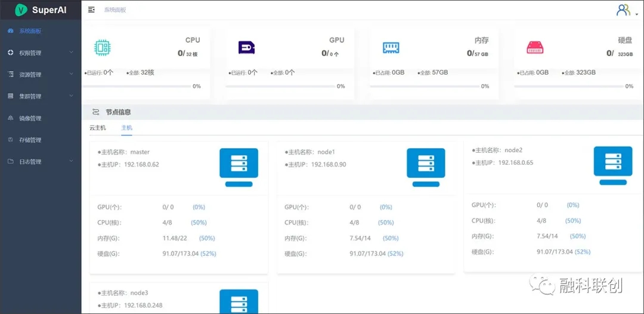The height and width of the screenshot is (314, 644).
Task: Click the red hard disk icon
Action: 535,48
